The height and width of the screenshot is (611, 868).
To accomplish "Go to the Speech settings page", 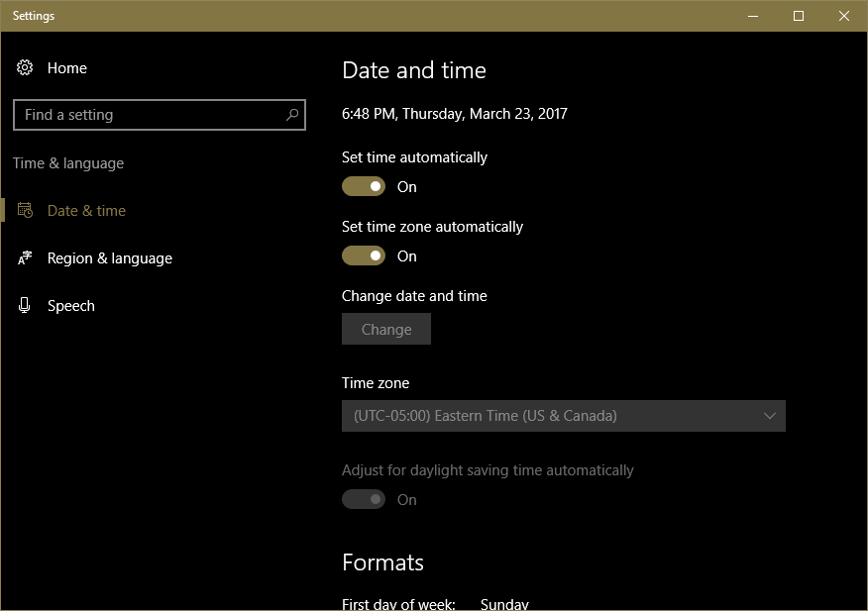I will (x=71, y=306).
